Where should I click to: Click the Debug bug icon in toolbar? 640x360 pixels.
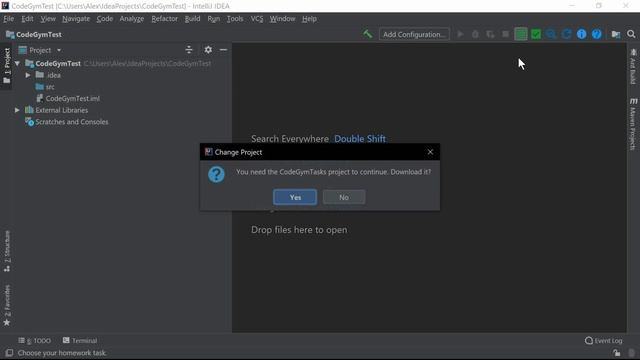(475, 34)
